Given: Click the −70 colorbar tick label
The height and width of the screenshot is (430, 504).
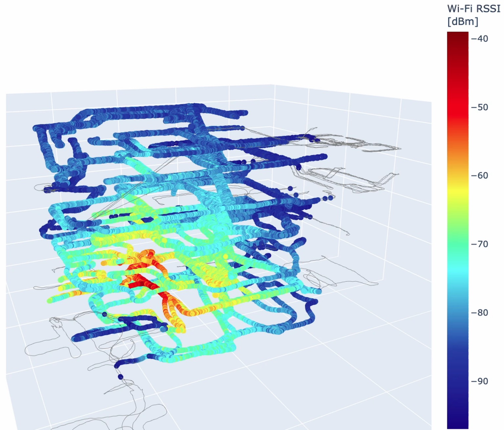Looking at the screenshot, I should (479, 244).
